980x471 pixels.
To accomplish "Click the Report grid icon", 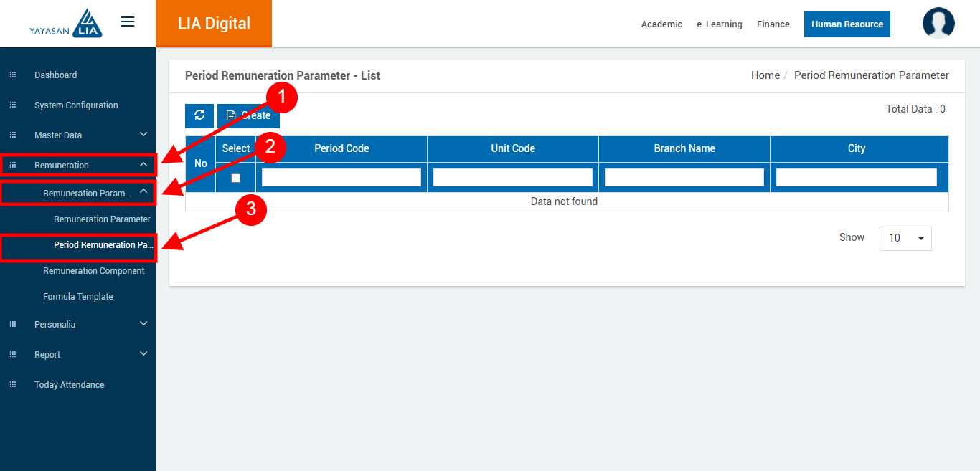I will point(12,355).
